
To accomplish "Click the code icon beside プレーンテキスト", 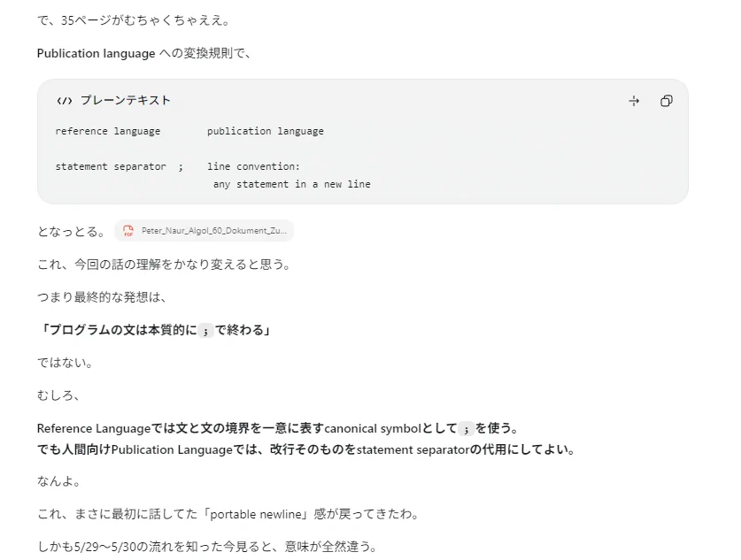I will (65, 101).
